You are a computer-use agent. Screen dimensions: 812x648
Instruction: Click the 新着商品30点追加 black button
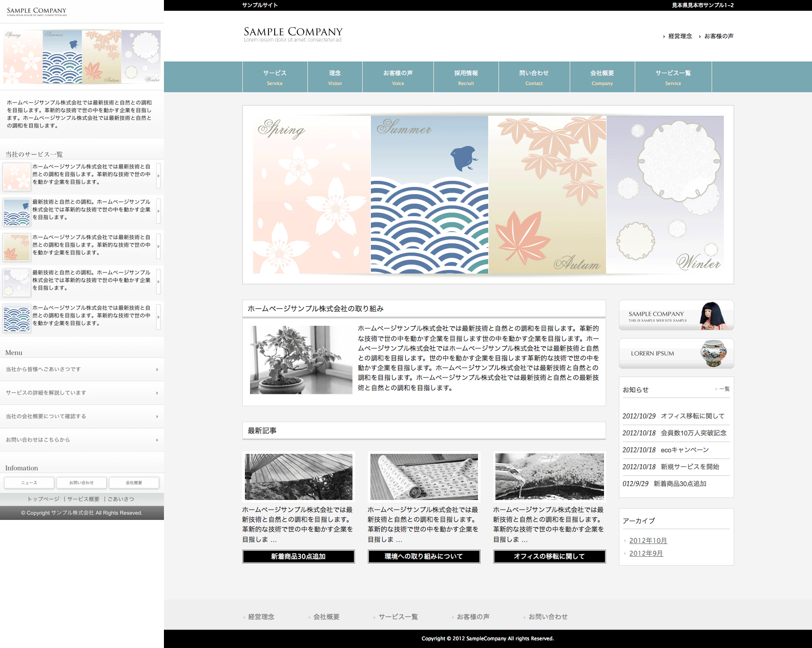click(298, 556)
